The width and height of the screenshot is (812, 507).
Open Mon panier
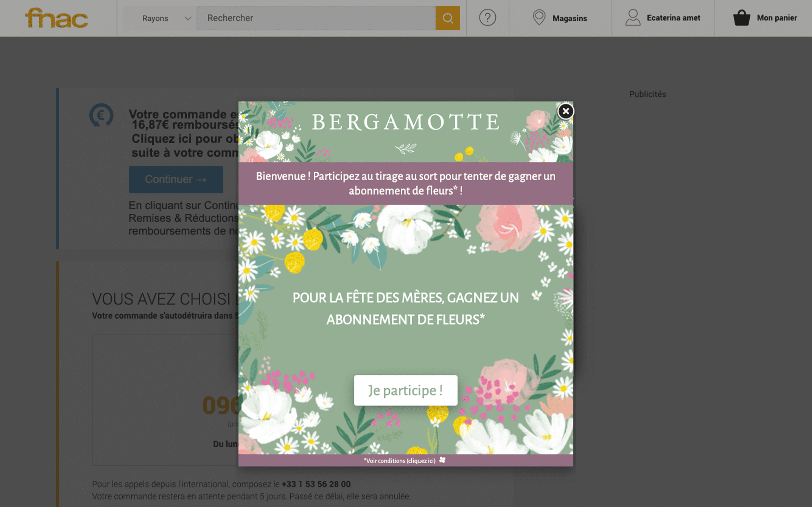coord(776,18)
